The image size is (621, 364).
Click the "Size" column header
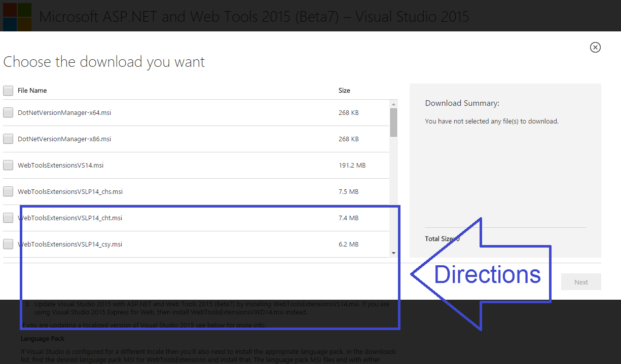pyautogui.click(x=344, y=91)
